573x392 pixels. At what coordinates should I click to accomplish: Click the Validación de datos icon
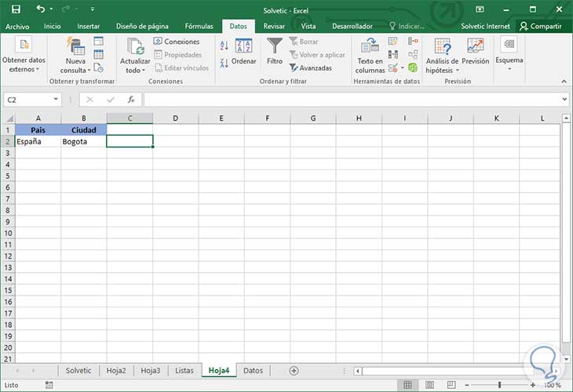(x=392, y=68)
